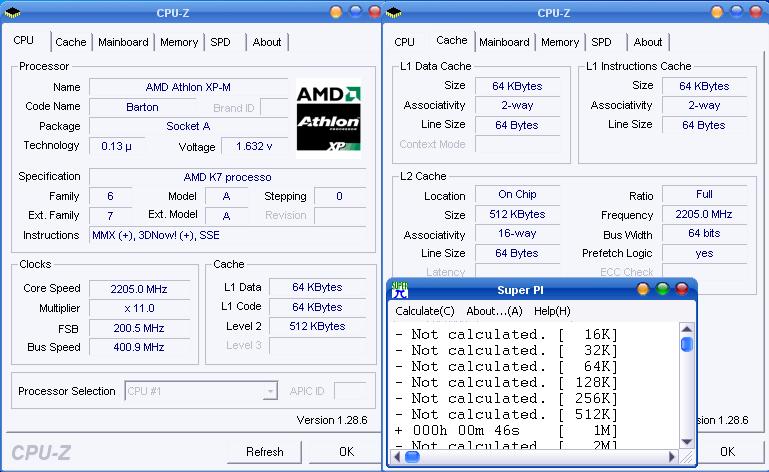Viewport: 769px width, 472px height.
Task: Click the Super PI title bar icon
Action: tap(398, 290)
